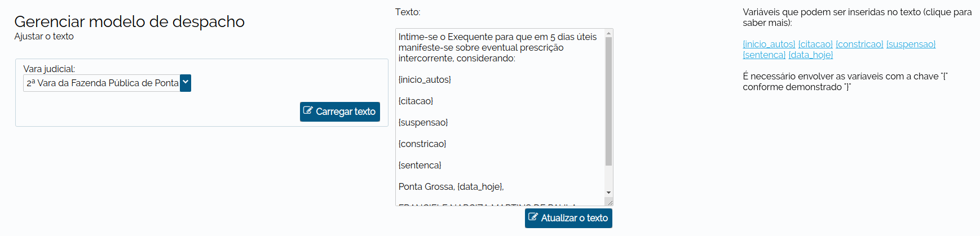Viewport: 980px width, 236px height.
Task: Open the [citacao] variable link
Action: (815, 44)
